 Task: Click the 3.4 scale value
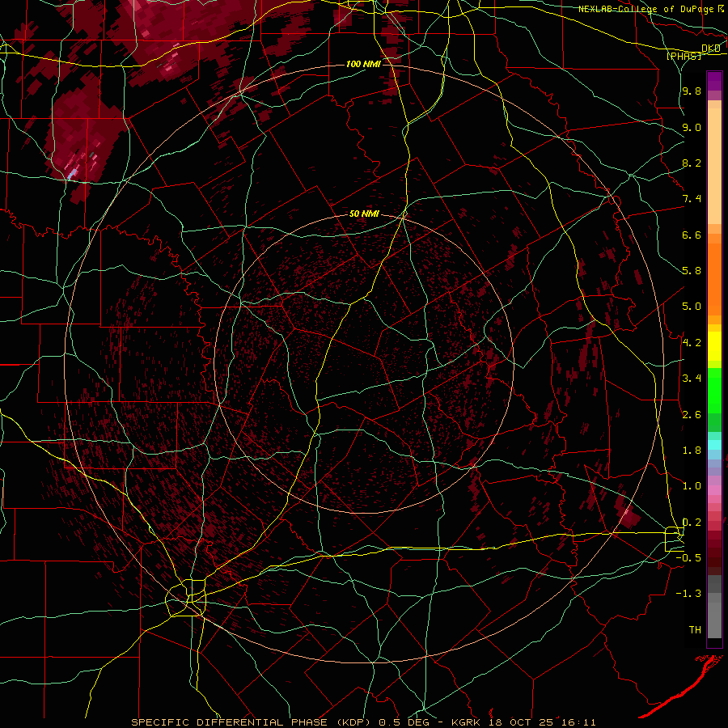(x=692, y=379)
